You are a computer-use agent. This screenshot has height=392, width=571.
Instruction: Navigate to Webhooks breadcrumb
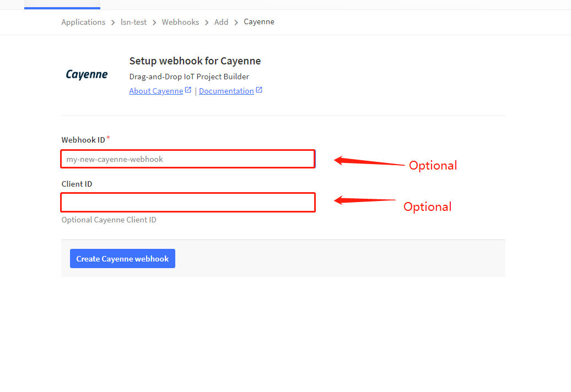[180, 22]
